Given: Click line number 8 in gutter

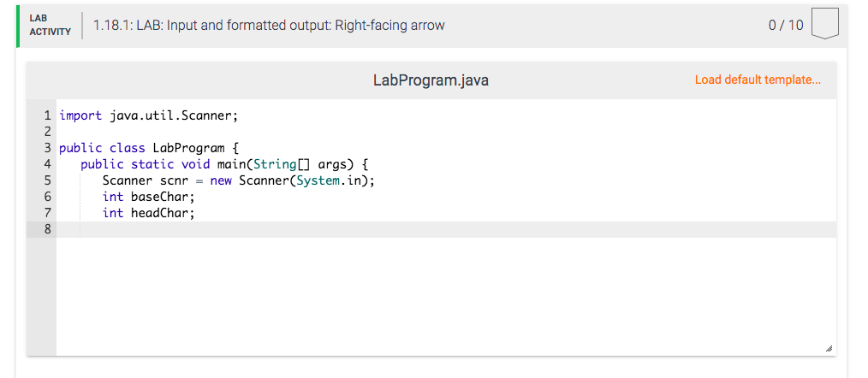Looking at the screenshot, I should [47, 229].
